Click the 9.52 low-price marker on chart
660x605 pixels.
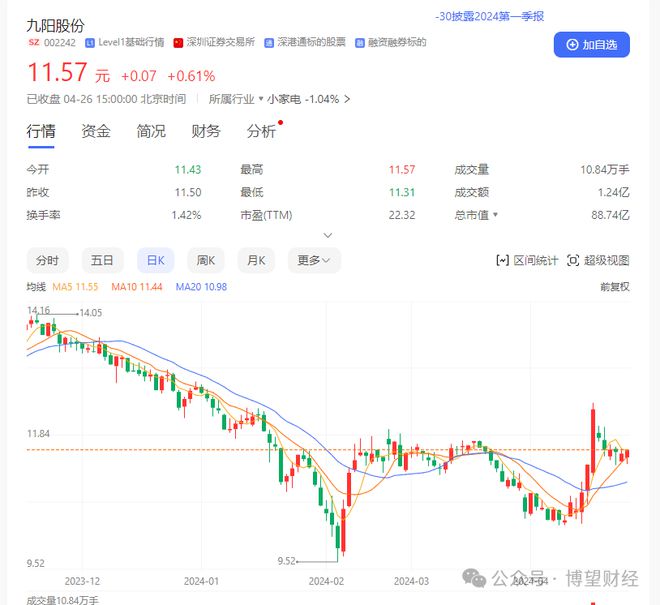coord(287,561)
